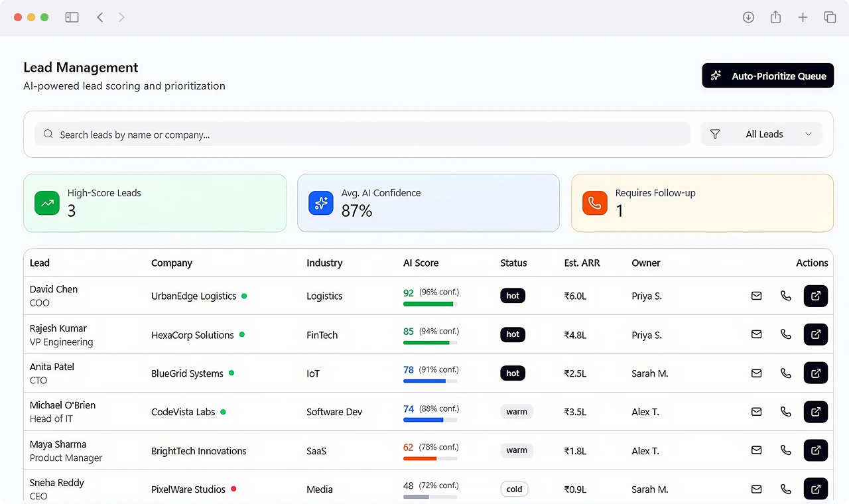Email Sneha Reddy with envelope icon
Image resolution: width=849 pixels, height=504 pixels.
click(x=756, y=489)
